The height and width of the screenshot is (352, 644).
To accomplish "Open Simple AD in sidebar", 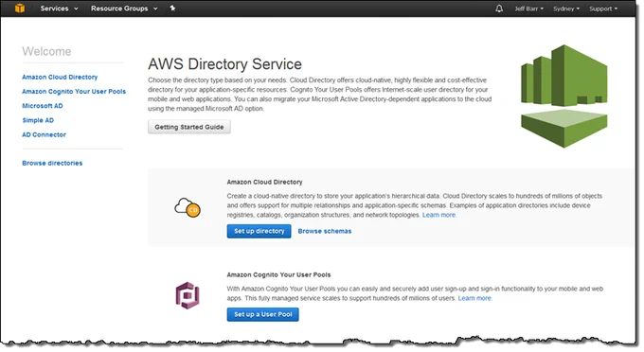I will 38,120.
